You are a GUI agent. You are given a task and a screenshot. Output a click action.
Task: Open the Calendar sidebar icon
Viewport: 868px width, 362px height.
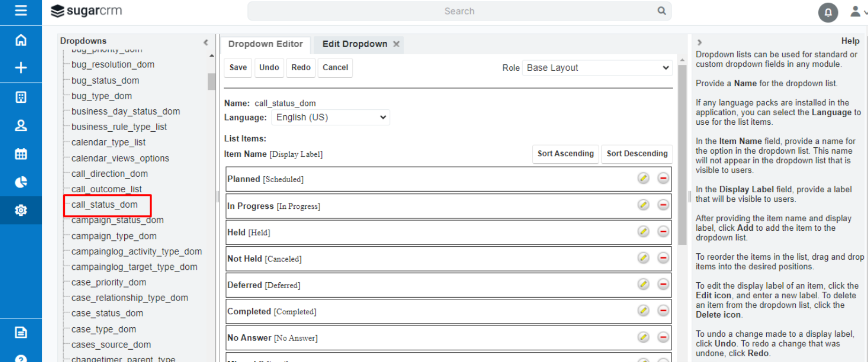point(21,154)
